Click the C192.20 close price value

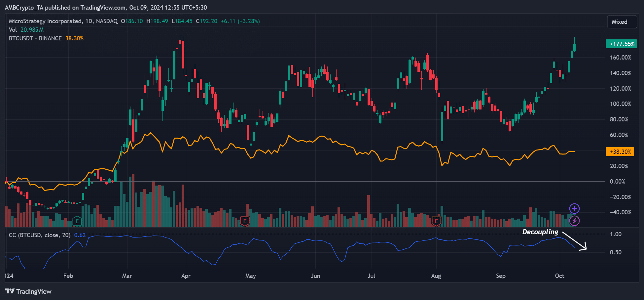point(207,21)
